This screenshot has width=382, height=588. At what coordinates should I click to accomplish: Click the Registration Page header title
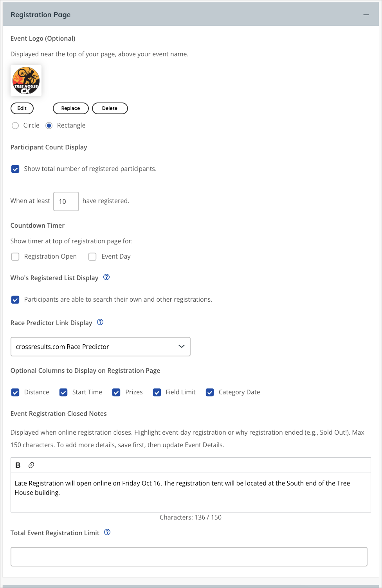40,15
